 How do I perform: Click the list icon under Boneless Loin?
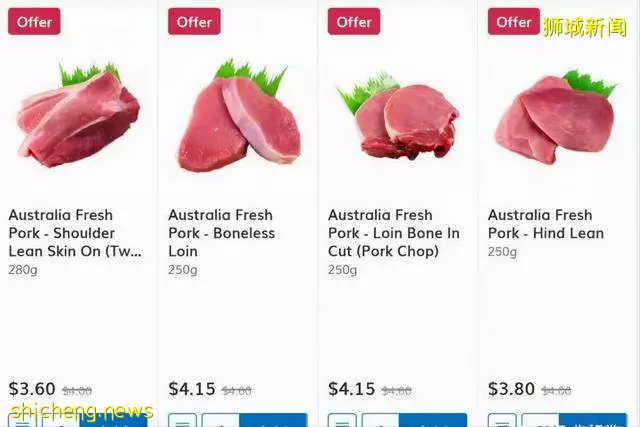click(x=182, y=420)
